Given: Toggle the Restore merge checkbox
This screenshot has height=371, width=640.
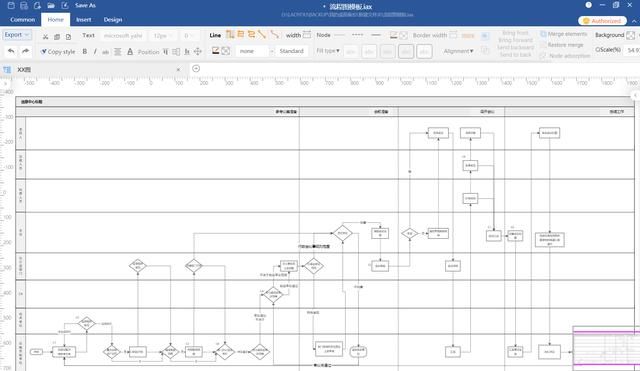Looking at the screenshot, I should point(543,45).
